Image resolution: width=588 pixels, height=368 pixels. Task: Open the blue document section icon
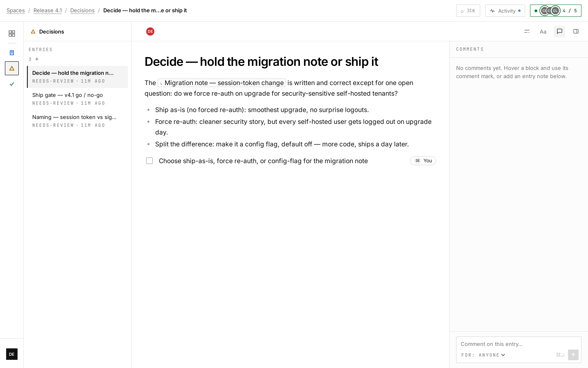click(12, 53)
